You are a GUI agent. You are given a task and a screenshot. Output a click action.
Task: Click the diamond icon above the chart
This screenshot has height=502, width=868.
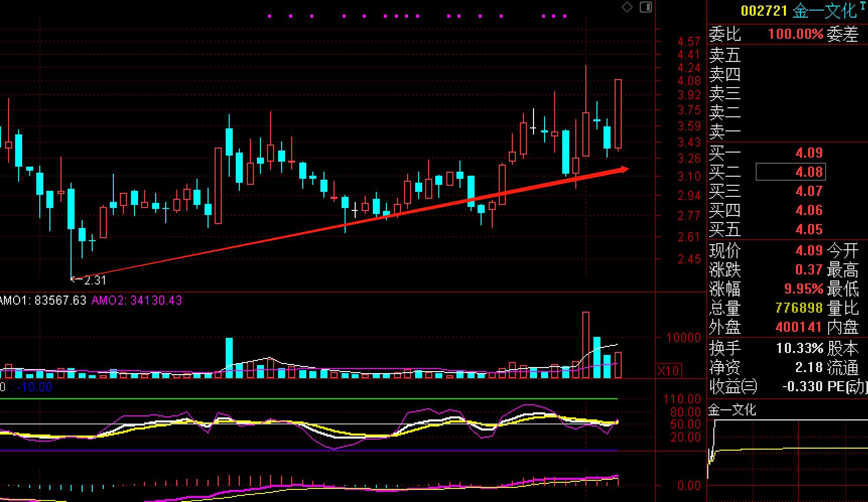pyautogui.click(x=627, y=8)
